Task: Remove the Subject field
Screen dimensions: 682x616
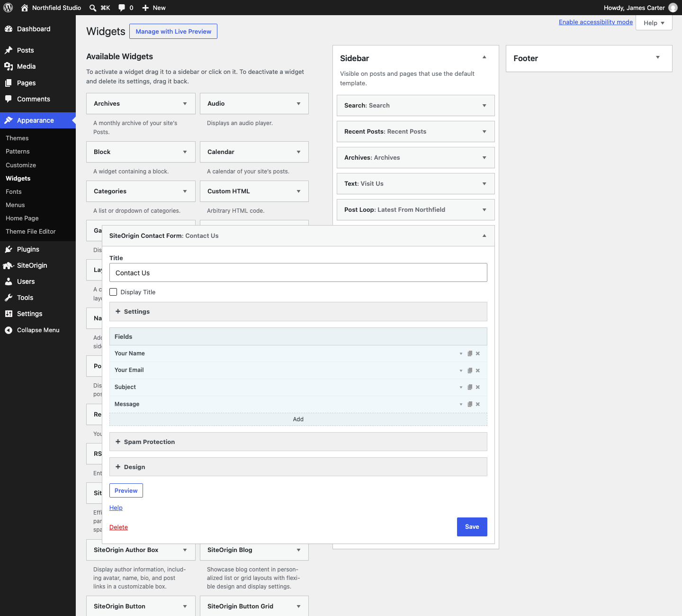Action: [x=478, y=387]
